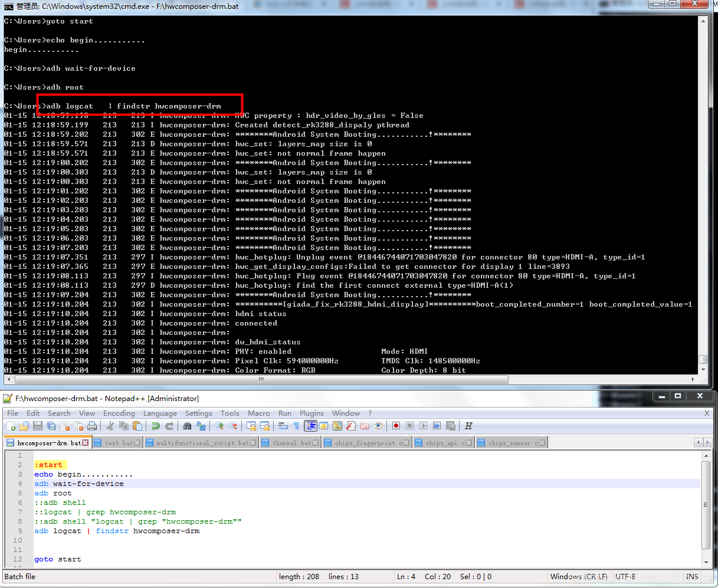Open the Encoding menu
Screen dimensions: 718x588
click(x=119, y=413)
